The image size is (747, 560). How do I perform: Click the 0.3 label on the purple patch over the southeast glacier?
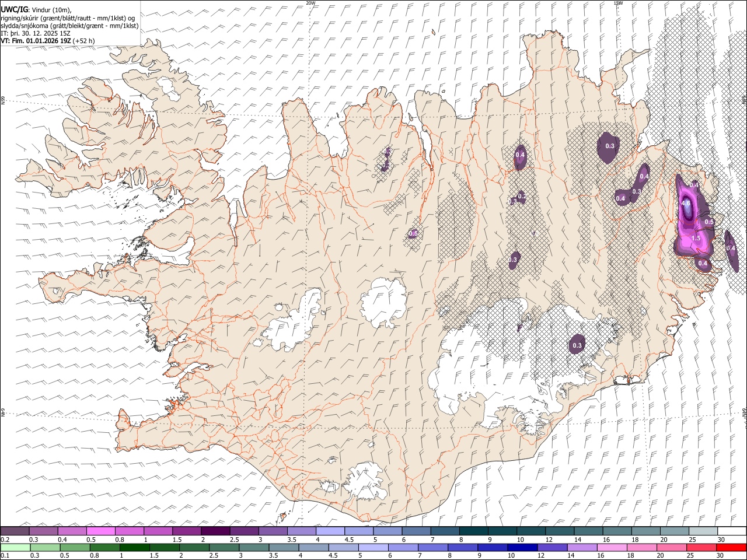click(577, 345)
